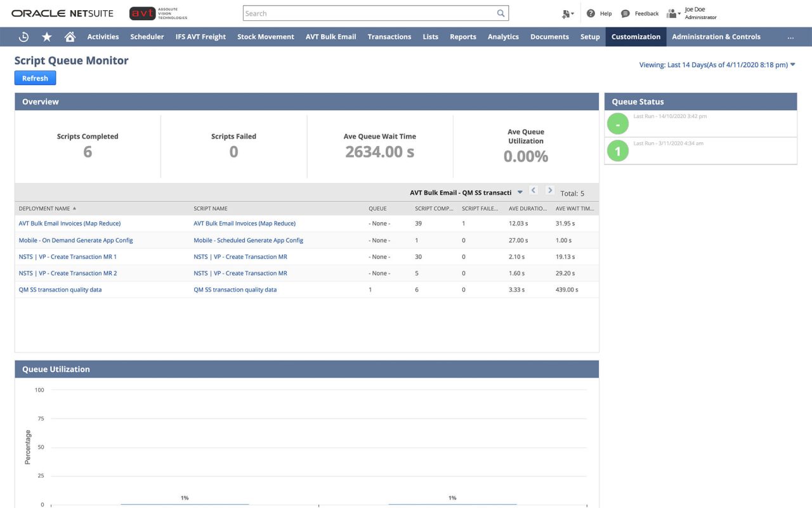Click the Oracle NetSuite logo
This screenshot has height=508, width=812.
point(62,13)
